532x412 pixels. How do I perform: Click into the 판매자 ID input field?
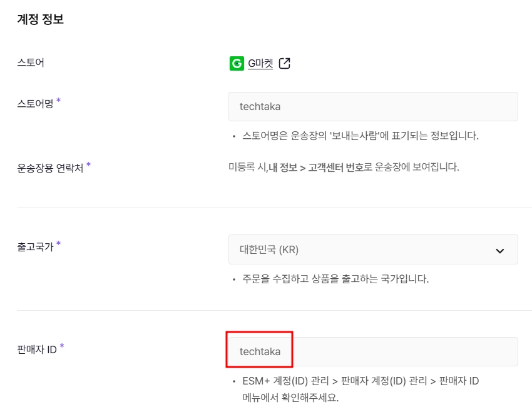click(x=373, y=351)
